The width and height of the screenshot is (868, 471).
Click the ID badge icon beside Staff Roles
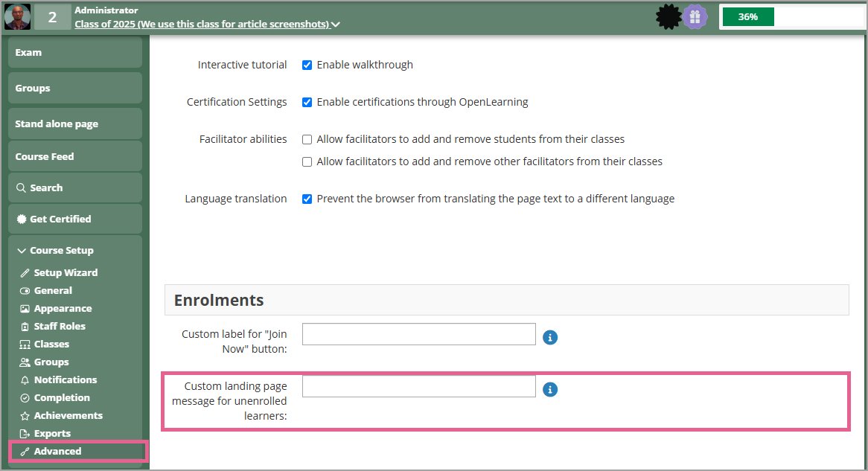pyautogui.click(x=25, y=327)
